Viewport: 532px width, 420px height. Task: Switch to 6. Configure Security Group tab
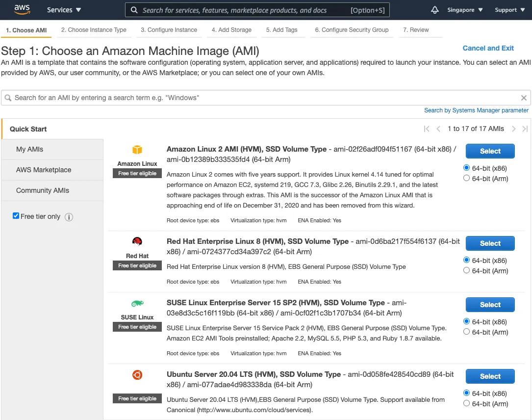click(x=352, y=30)
